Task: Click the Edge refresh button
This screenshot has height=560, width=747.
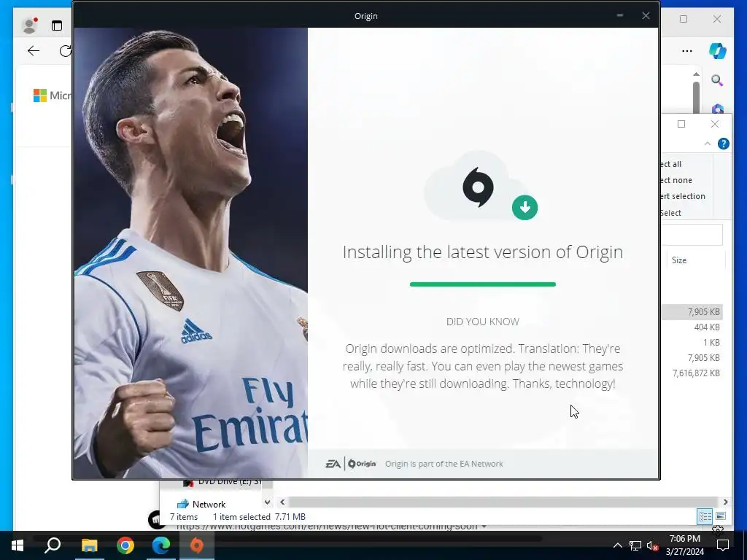Action: 65,51
